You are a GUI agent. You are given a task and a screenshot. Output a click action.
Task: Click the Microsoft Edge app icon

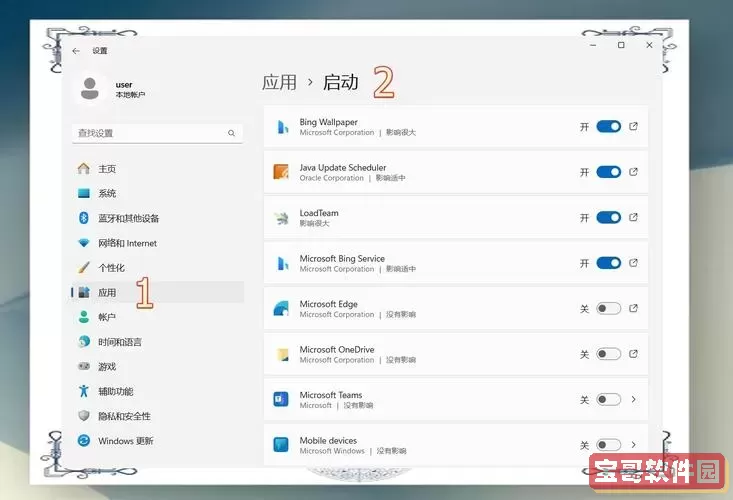(x=281, y=308)
